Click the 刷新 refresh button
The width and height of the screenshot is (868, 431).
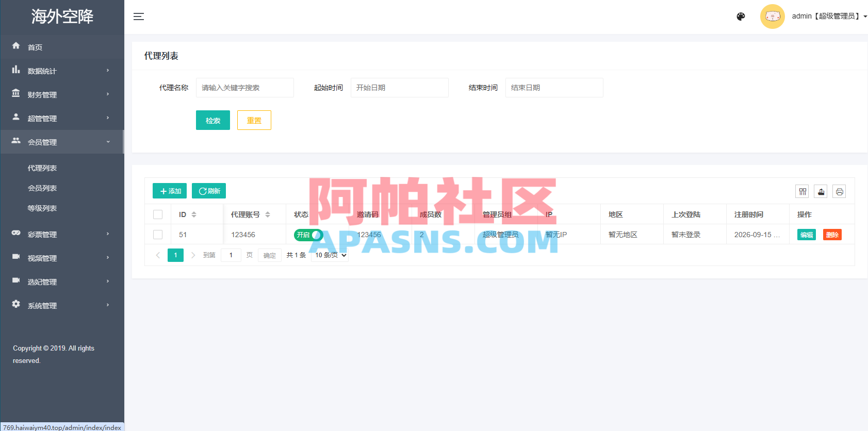pos(209,191)
